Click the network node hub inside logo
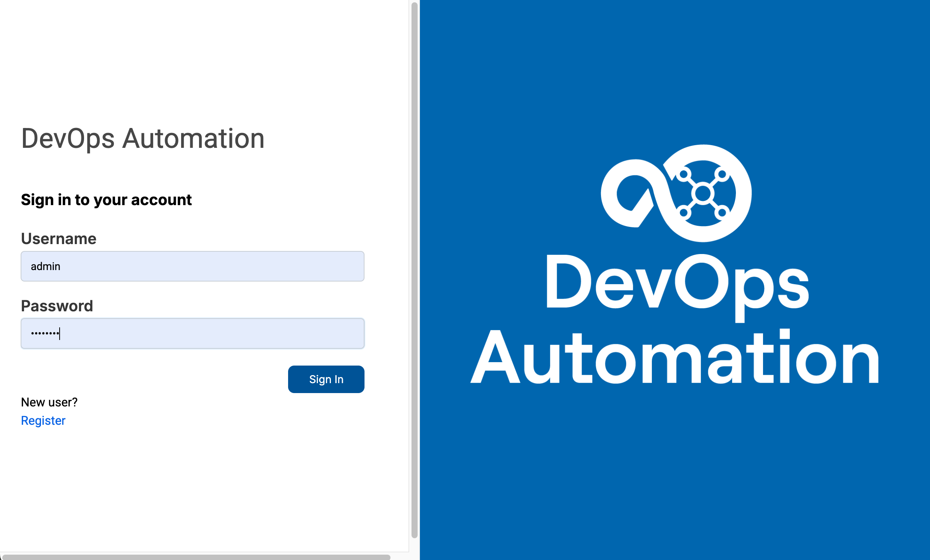The width and height of the screenshot is (930, 560). click(703, 194)
